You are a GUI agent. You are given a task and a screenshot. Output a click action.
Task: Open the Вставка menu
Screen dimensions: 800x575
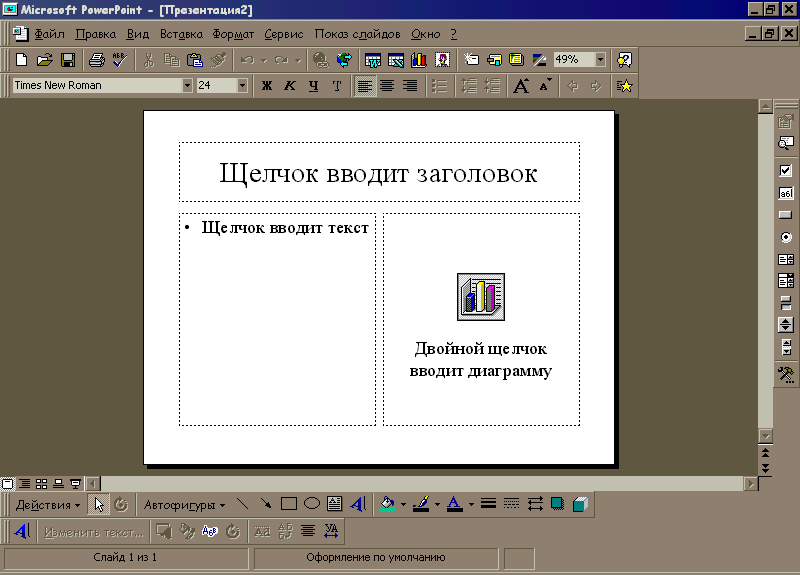point(181,34)
